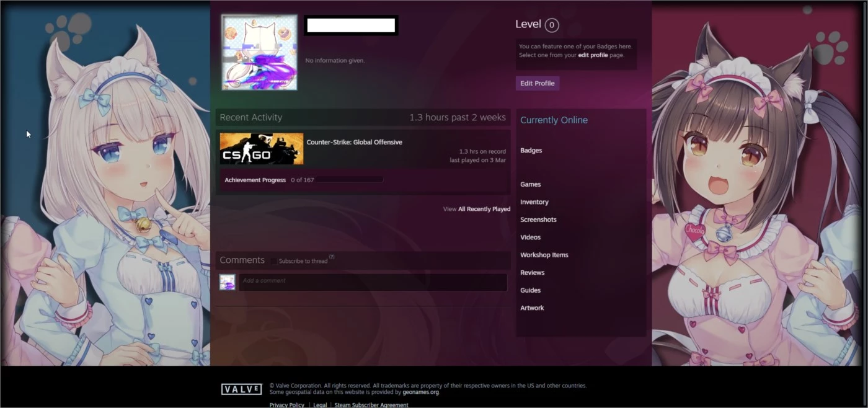
Task: Click the 'Comments' section heading
Action: click(242, 260)
